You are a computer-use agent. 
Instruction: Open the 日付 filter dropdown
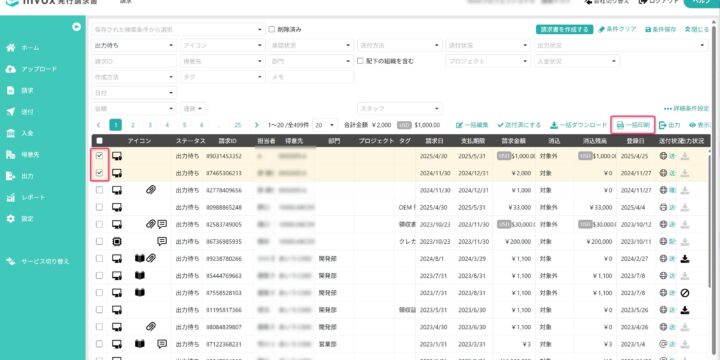pyautogui.click(x=134, y=93)
